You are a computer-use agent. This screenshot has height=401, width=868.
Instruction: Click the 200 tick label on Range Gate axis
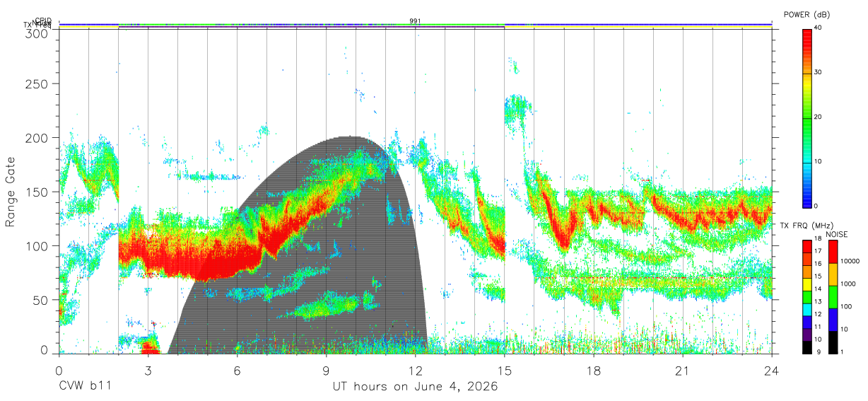click(x=38, y=138)
